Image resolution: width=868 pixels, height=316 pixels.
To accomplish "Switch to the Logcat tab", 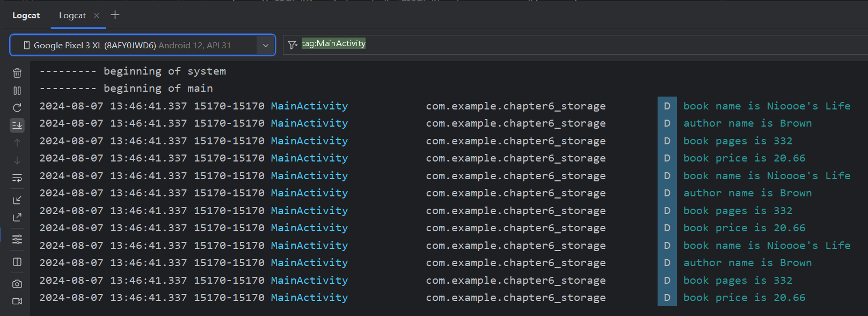I will 72,16.
